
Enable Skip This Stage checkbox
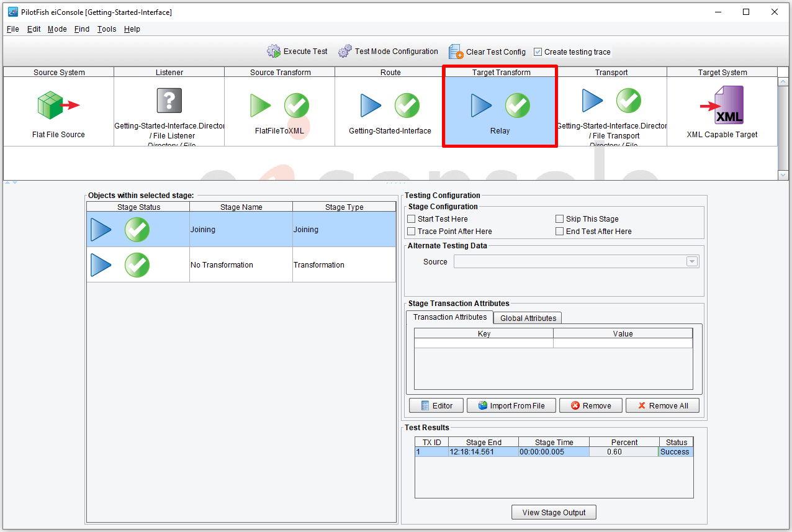pyautogui.click(x=560, y=219)
